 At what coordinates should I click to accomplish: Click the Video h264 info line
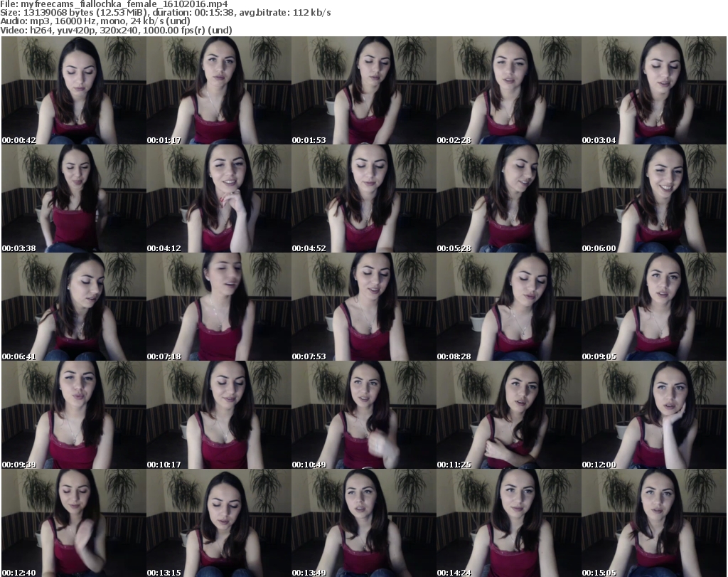pyautogui.click(x=118, y=31)
